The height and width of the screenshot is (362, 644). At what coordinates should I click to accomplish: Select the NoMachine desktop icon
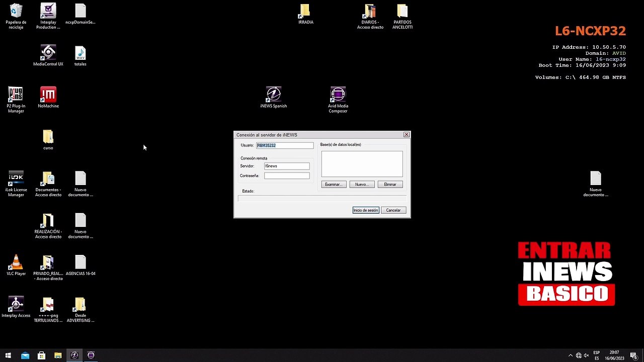(x=48, y=97)
